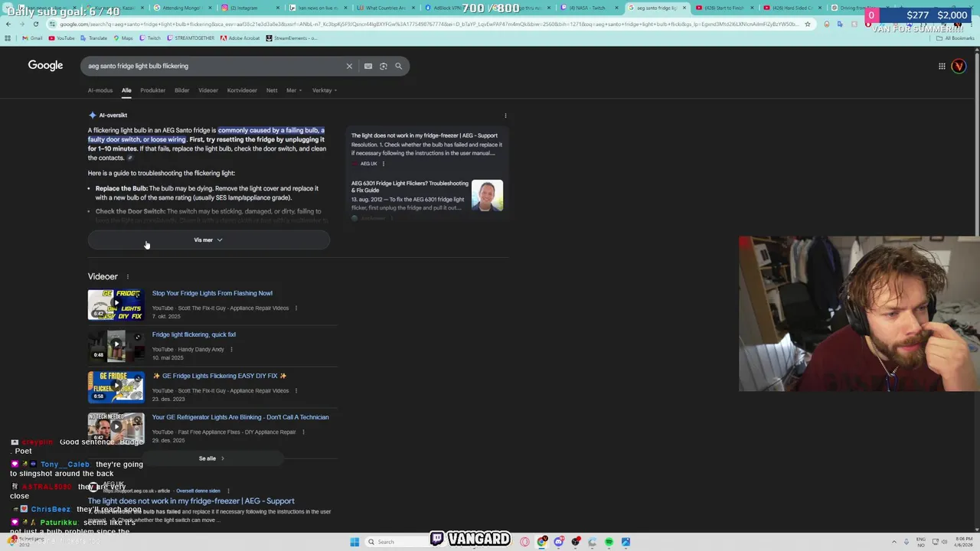Open the Videoer section three-dot menu
980x551 pixels.
[128, 277]
